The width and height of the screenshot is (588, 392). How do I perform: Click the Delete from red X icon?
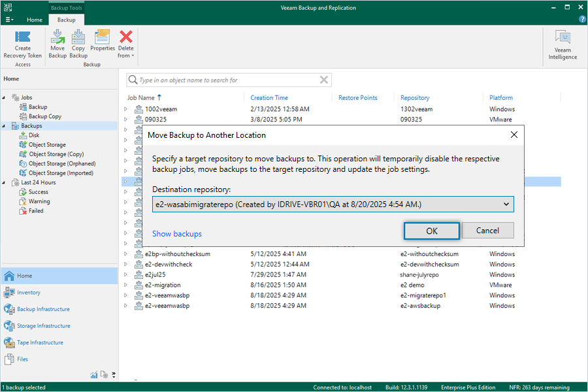click(x=125, y=37)
